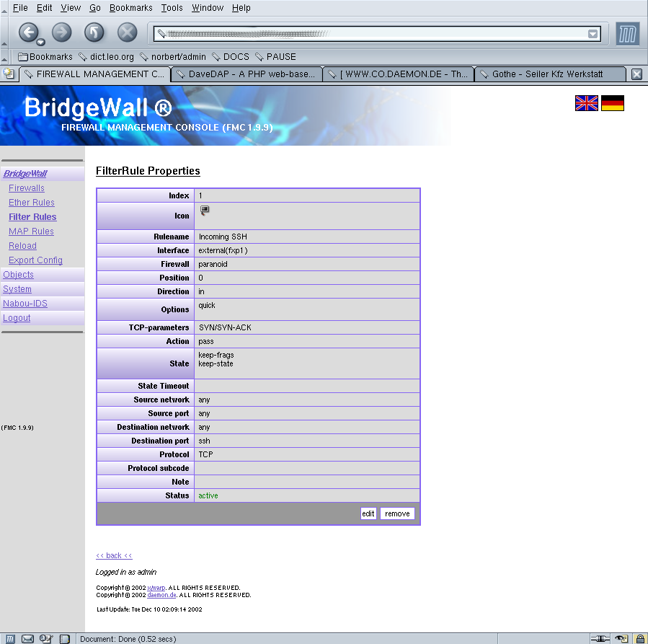This screenshot has width=648, height=644.
Task: Open the xiwarp copyright link
Action: [156, 588]
